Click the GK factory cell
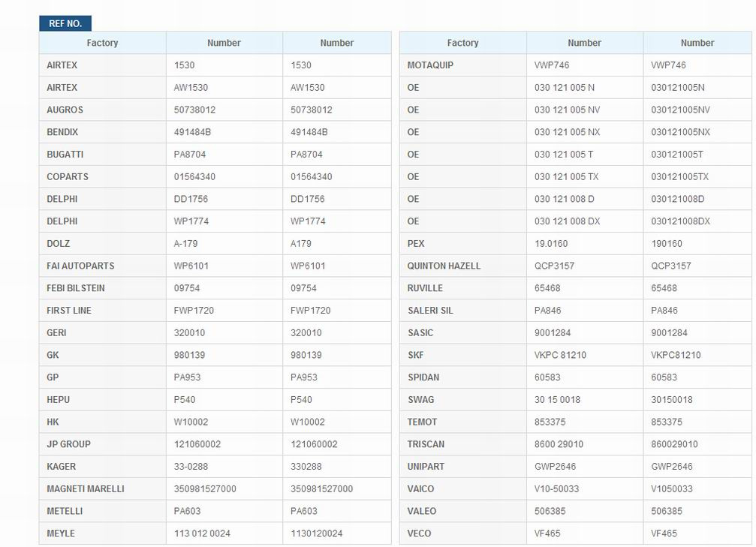 [x=103, y=355]
